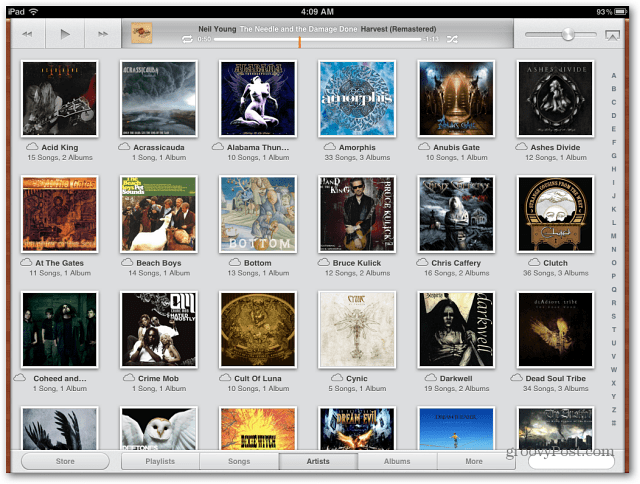Tap the cloud icon beside Acrassicauda
640x484 pixels.
click(x=124, y=147)
